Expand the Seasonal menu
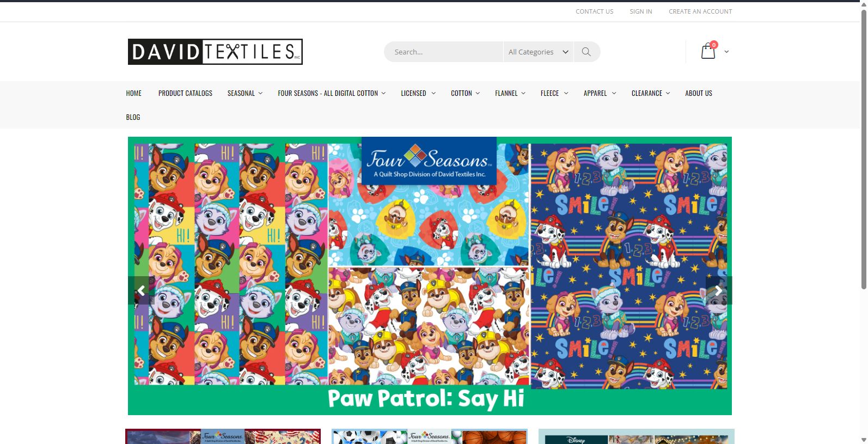868x444 pixels. pos(245,93)
